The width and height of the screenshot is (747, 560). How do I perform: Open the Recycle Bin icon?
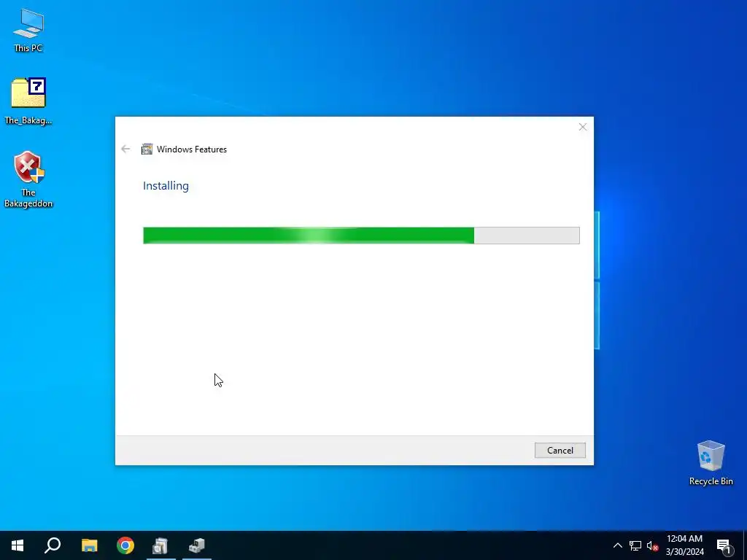click(x=711, y=463)
